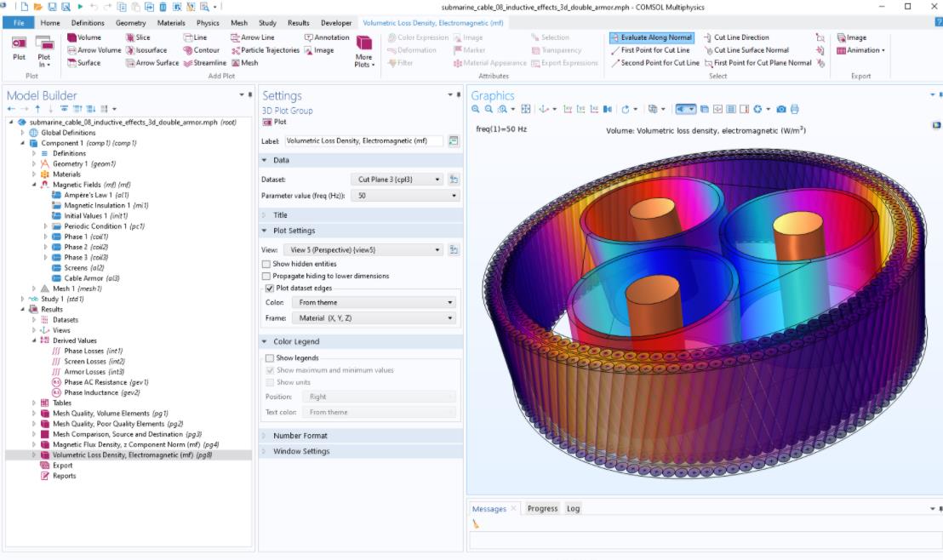Open the Progress tab
Viewport: 943px width, 560px height.
coord(542,508)
